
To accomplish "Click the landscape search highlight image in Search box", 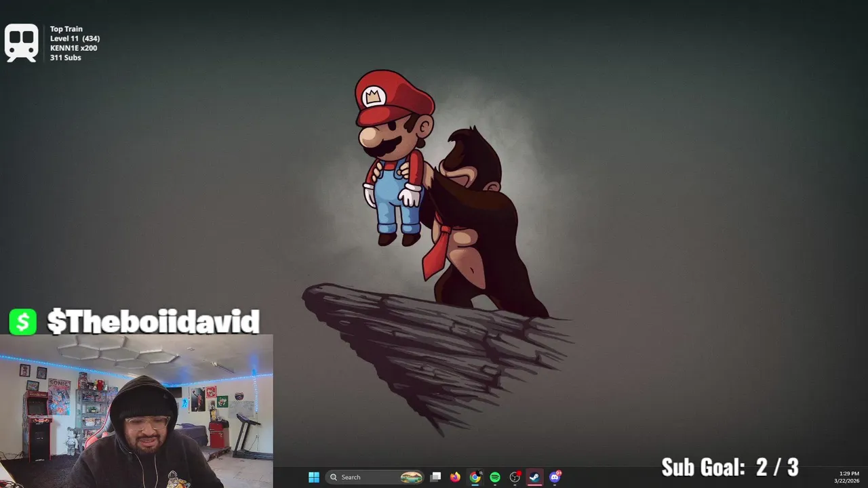I will click(411, 477).
